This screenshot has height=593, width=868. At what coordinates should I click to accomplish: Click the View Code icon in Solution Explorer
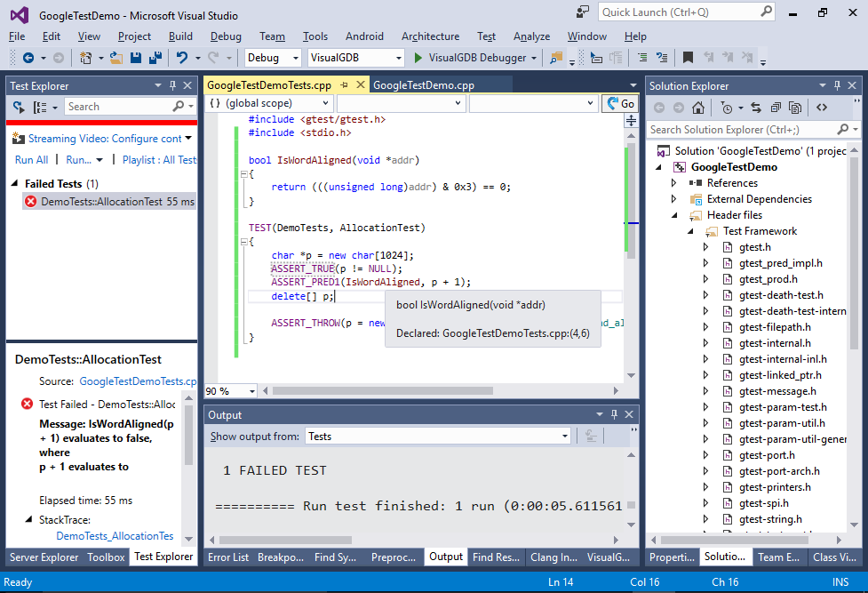click(822, 108)
